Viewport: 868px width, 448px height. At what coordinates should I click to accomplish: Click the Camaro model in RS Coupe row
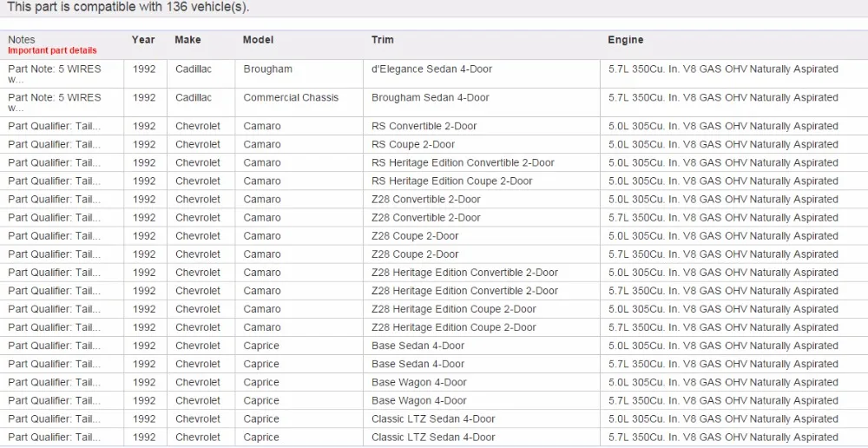click(x=262, y=144)
